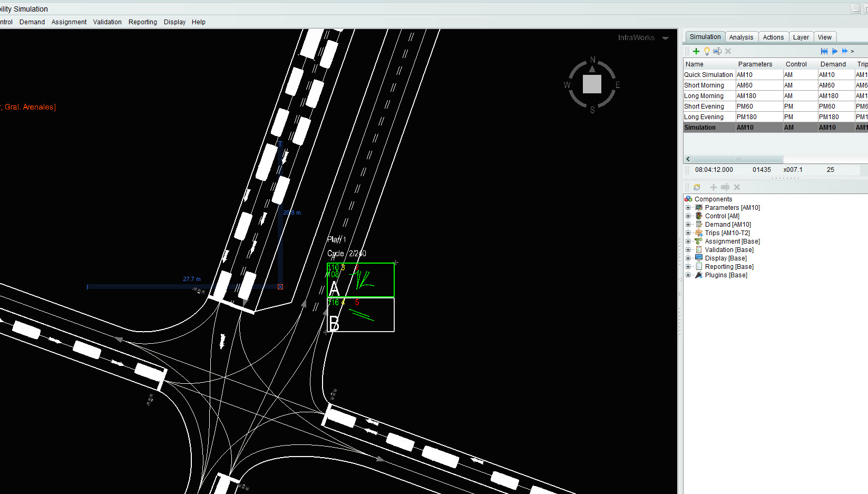The width and height of the screenshot is (868, 494).
Task: Click the rewind-to-start playback icon
Action: 824,51
